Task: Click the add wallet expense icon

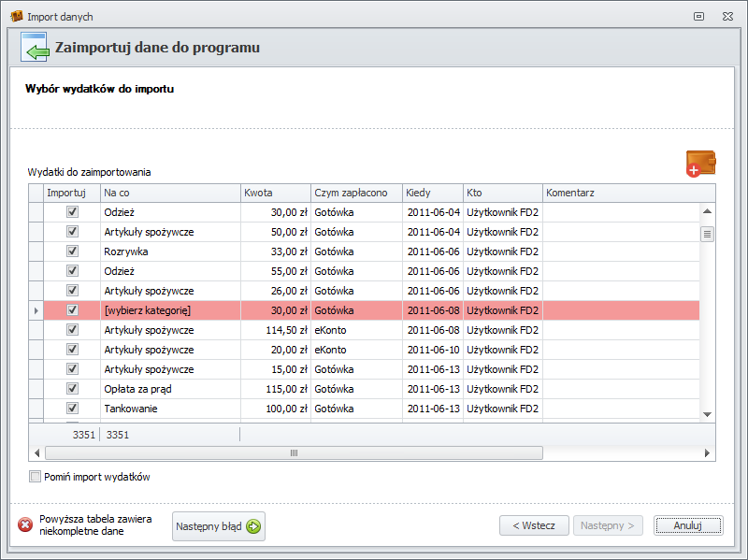Action: tap(700, 164)
